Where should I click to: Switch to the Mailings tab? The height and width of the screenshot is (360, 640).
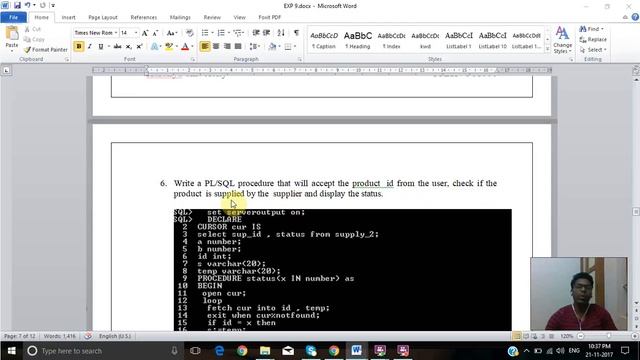[180, 17]
